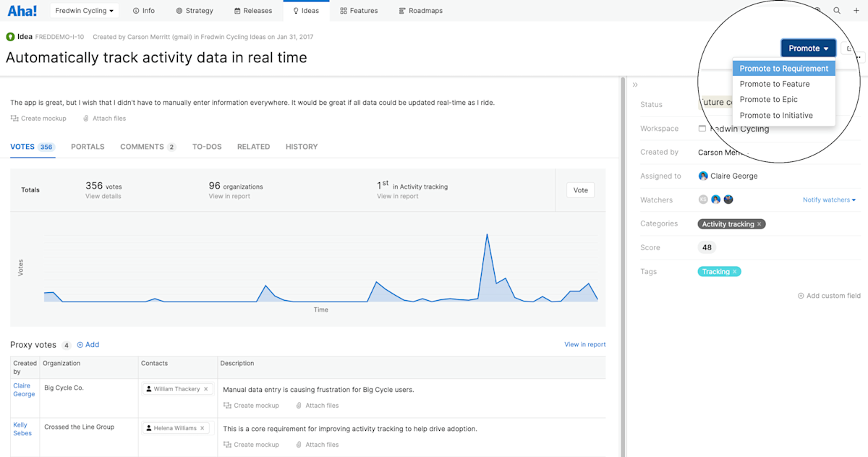Click View in report under Activity tracking rank
Image resolution: width=868 pixels, height=457 pixels.
(398, 197)
